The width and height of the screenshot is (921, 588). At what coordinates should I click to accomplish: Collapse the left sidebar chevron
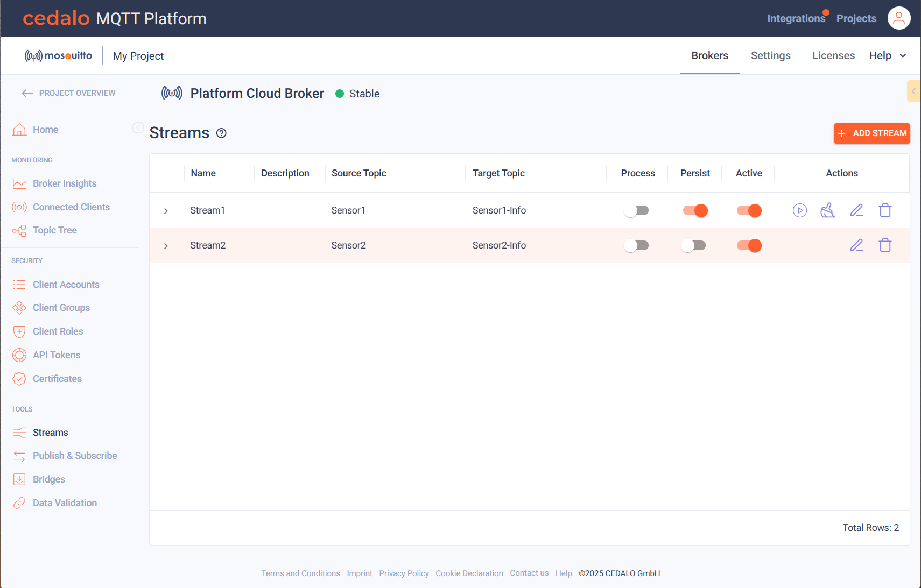click(x=138, y=127)
